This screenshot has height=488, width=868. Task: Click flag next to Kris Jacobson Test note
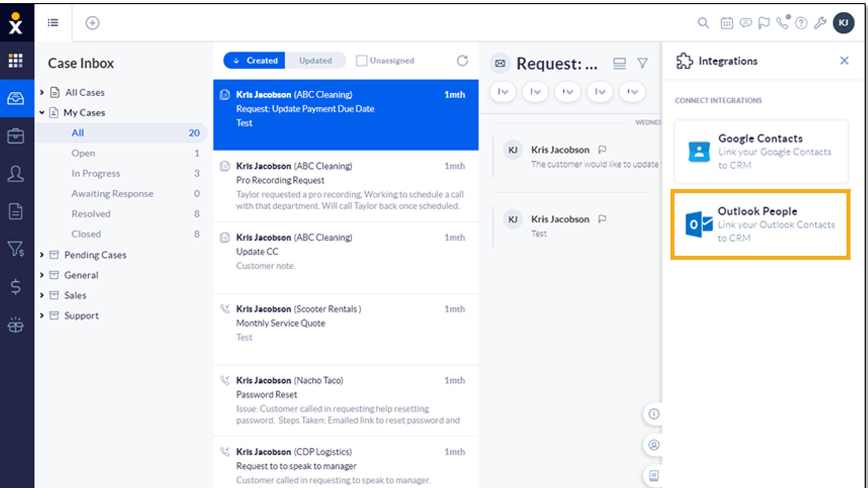click(x=602, y=219)
